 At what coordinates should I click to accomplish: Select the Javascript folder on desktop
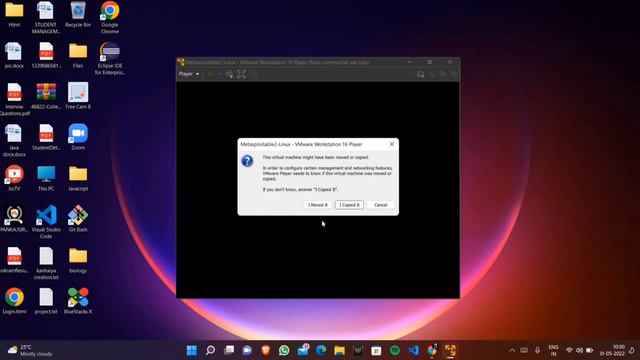(x=78, y=178)
